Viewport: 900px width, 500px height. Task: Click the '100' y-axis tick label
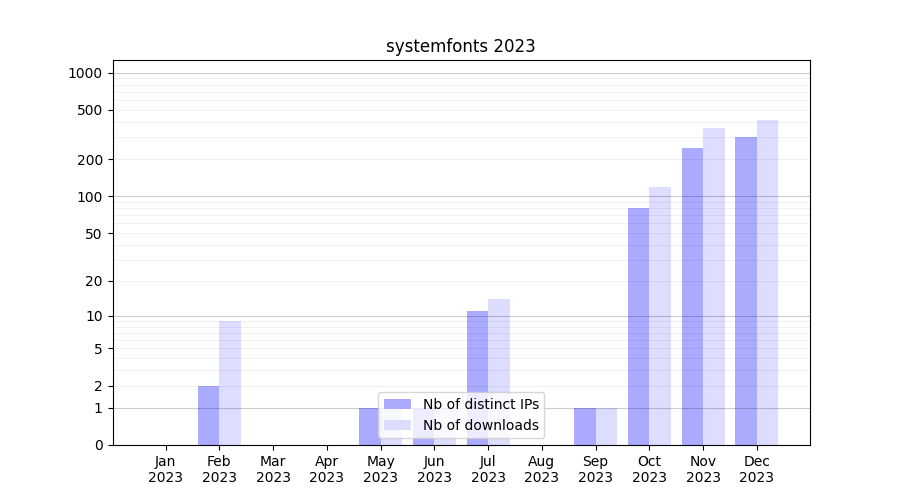[91, 197]
